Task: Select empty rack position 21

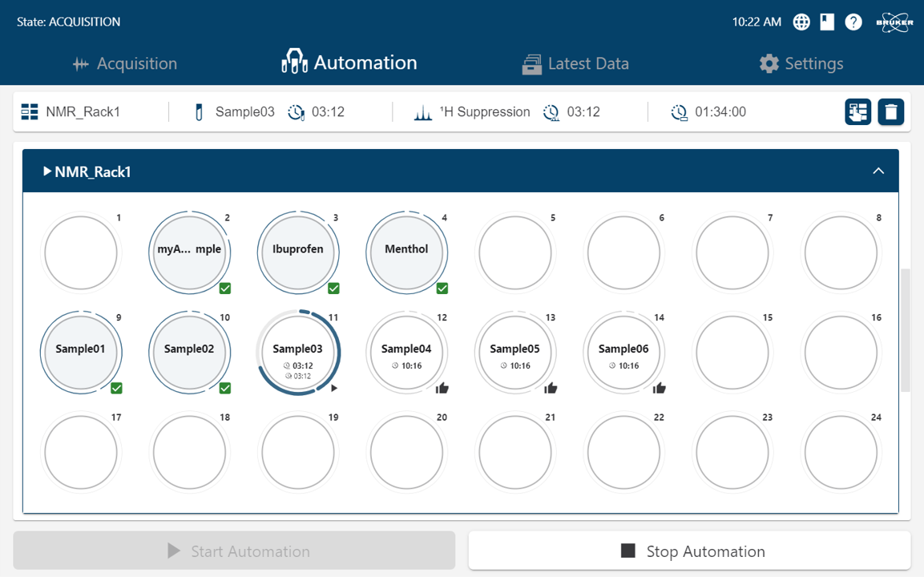Action: click(514, 452)
